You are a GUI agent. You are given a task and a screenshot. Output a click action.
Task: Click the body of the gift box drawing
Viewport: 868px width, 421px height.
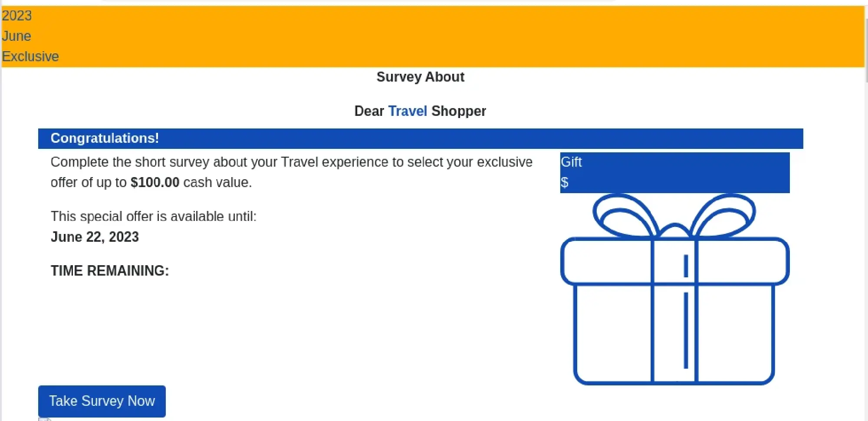point(629,339)
